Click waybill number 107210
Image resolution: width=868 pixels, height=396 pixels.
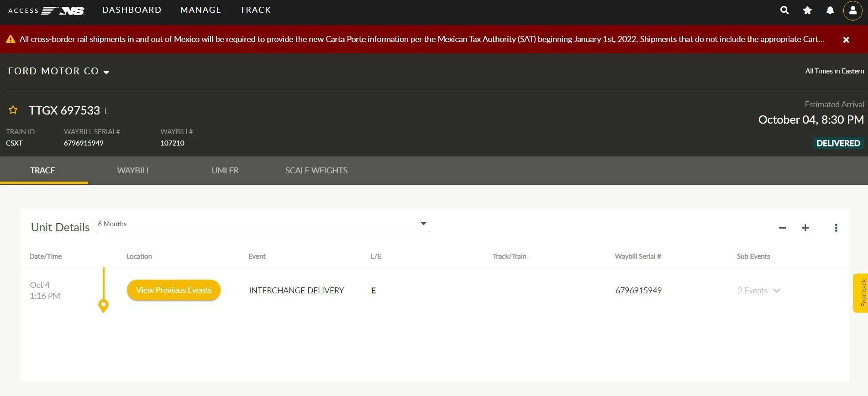click(x=172, y=143)
